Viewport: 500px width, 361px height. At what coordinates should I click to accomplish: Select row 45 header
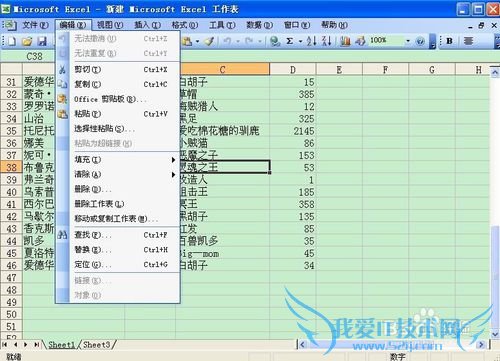(11, 253)
